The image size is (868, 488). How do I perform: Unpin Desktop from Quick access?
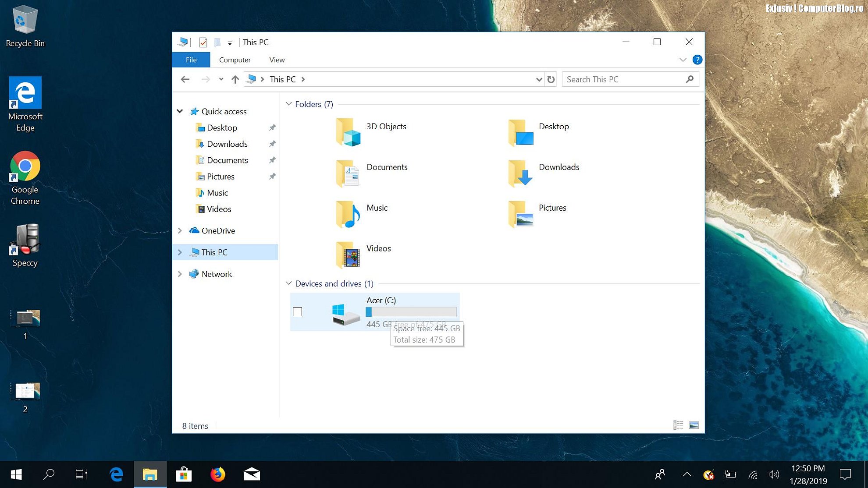pos(272,127)
